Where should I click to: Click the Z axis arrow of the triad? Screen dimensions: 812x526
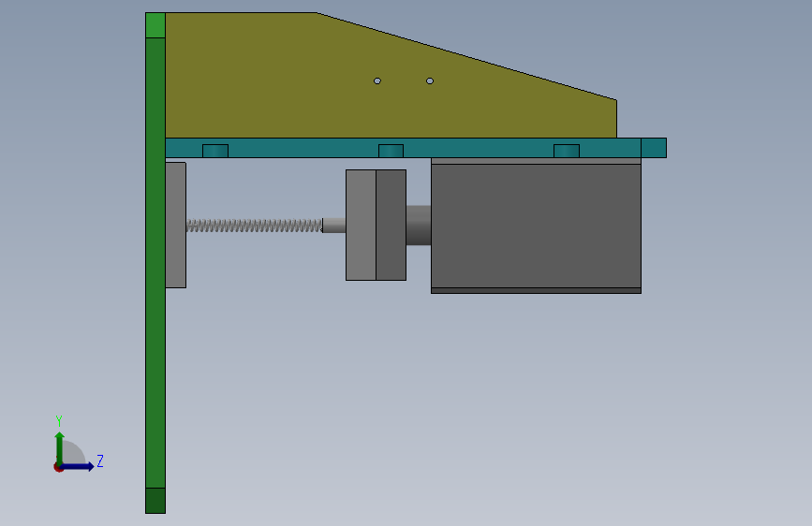click(79, 466)
